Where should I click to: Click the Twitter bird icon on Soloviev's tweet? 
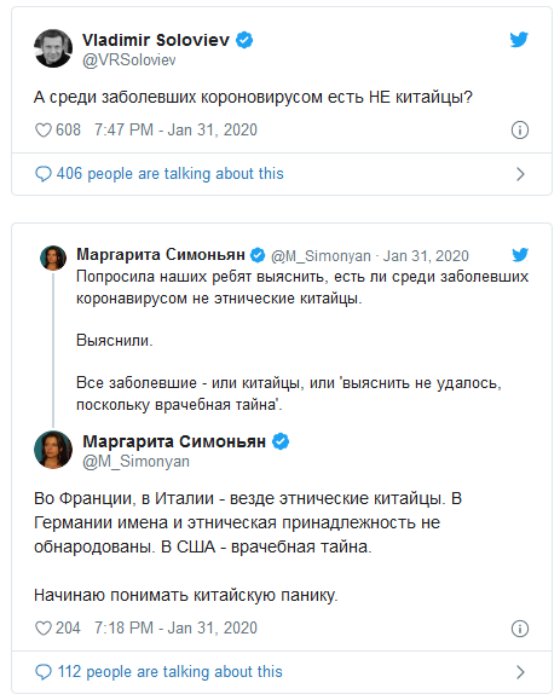point(519,40)
